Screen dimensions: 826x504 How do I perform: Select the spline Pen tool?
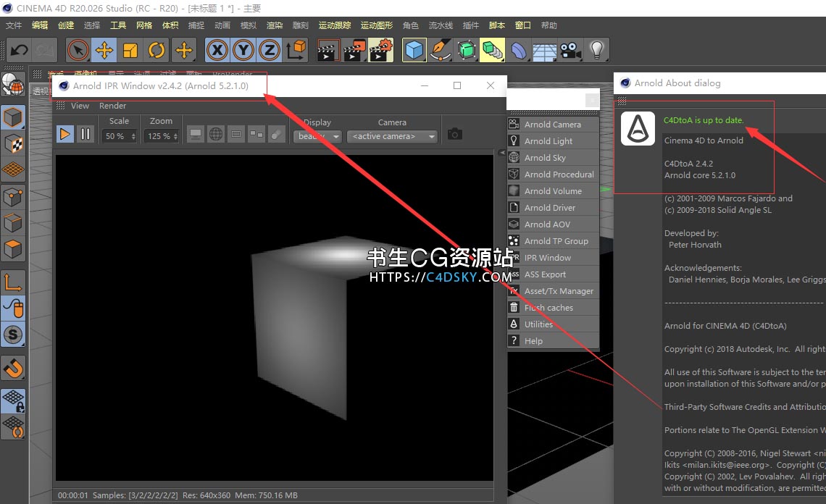click(x=441, y=50)
